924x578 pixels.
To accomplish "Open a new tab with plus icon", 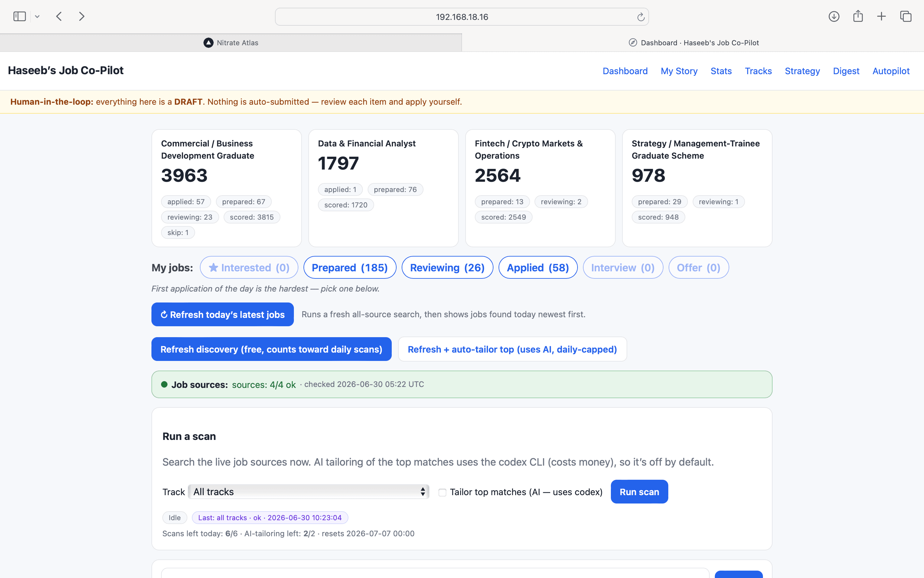I will 881,16.
